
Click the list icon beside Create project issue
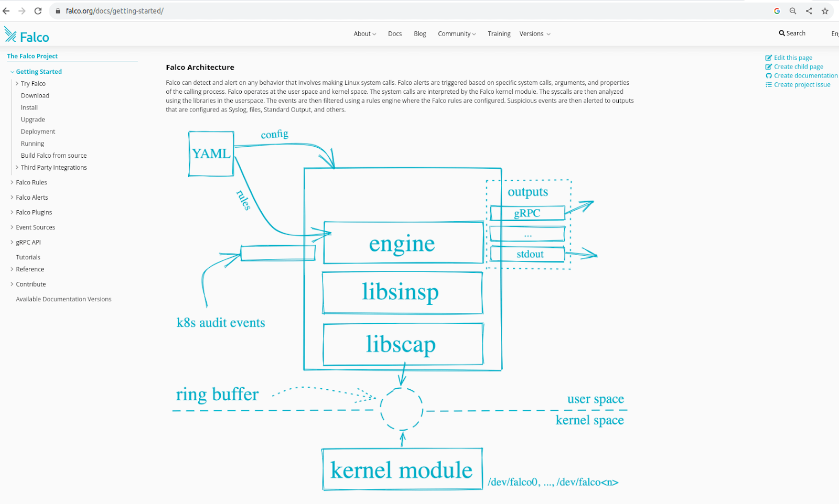tap(769, 84)
